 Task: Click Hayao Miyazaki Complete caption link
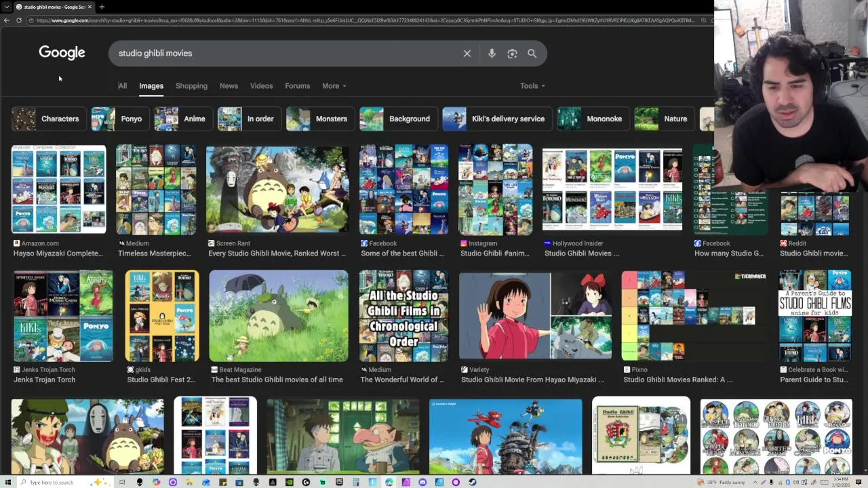(58, 253)
